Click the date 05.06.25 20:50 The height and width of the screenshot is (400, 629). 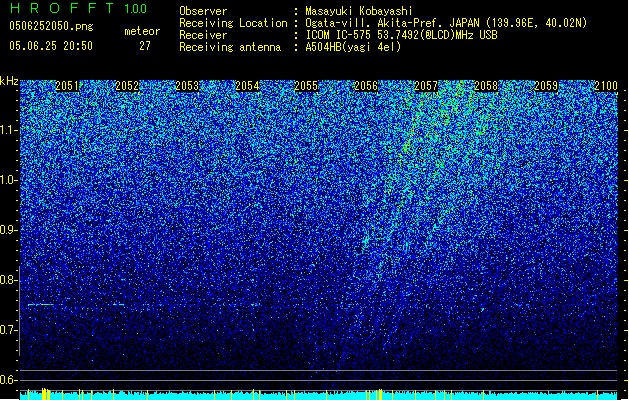(51, 46)
